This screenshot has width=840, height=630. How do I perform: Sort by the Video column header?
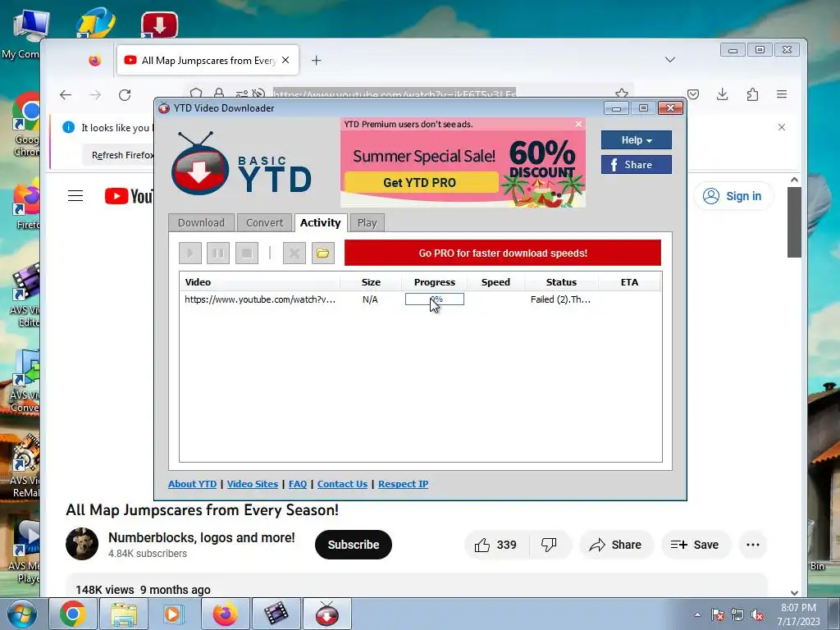pyautogui.click(x=260, y=282)
